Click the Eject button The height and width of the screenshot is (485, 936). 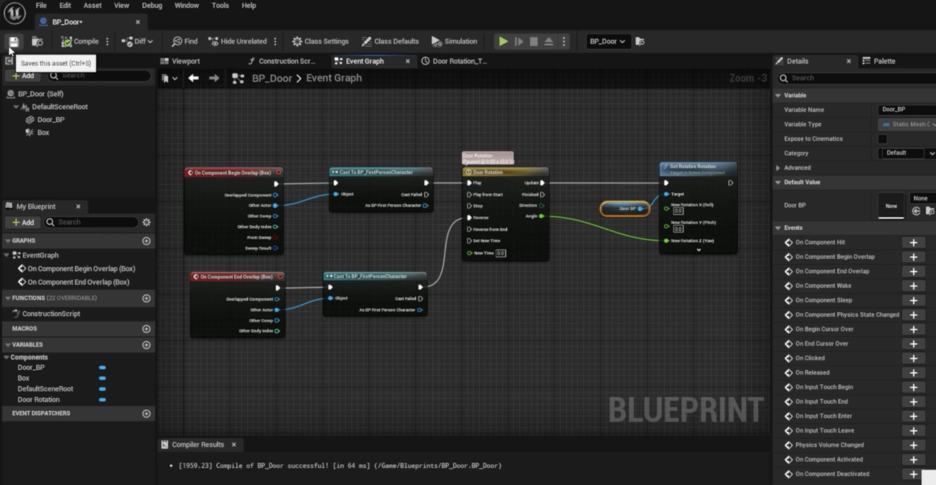click(549, 41)
